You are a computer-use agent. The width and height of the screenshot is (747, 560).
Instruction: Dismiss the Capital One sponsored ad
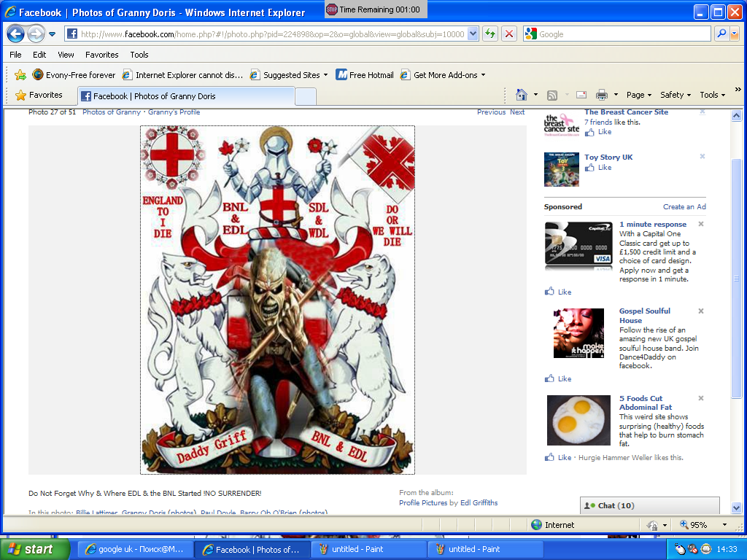tap(701, 225)
